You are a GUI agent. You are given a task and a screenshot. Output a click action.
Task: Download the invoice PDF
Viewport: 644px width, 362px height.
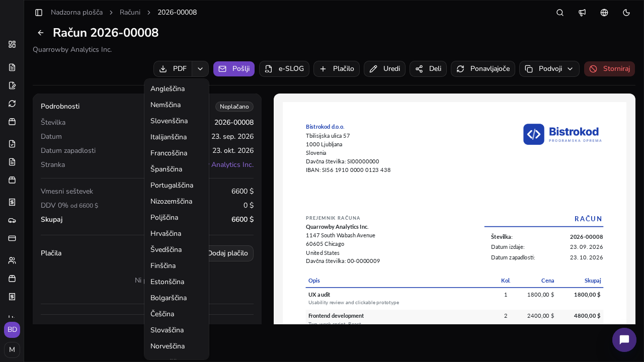pyautogui.click(x=173, y=69)
